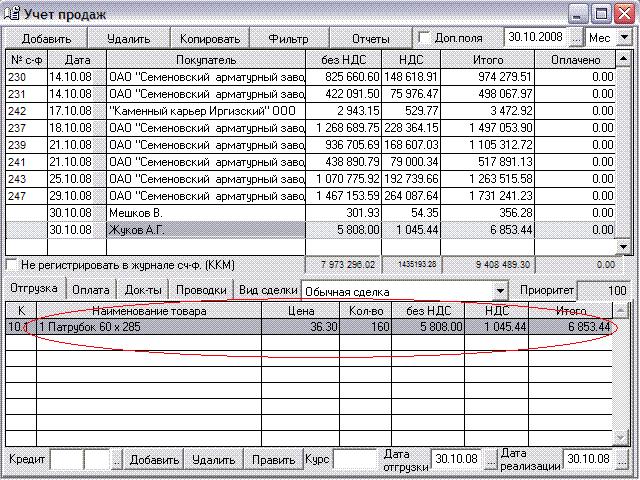Tick the Не регистрировать в журнале сч-ф. checkbox
640x480 pixels.
(x=12, y=265)
